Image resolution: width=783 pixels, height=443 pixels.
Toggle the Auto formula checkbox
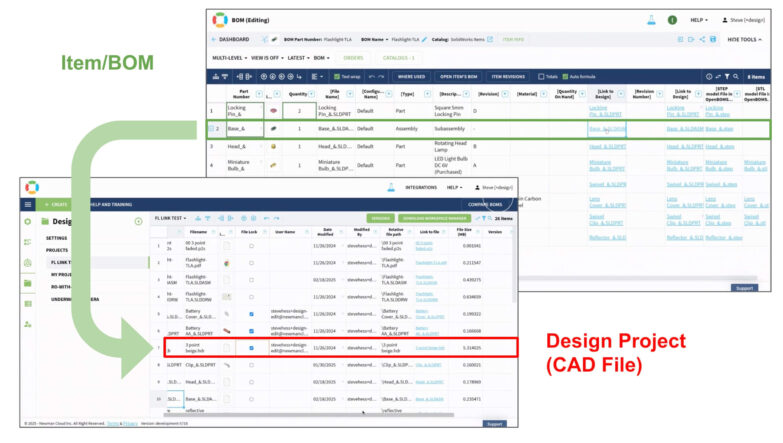565,76
